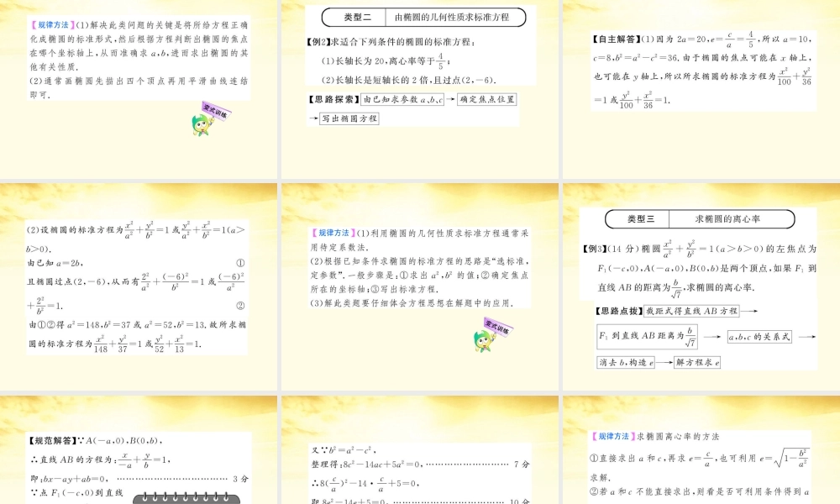Select the line 由已知a=2b

(55, 263)
